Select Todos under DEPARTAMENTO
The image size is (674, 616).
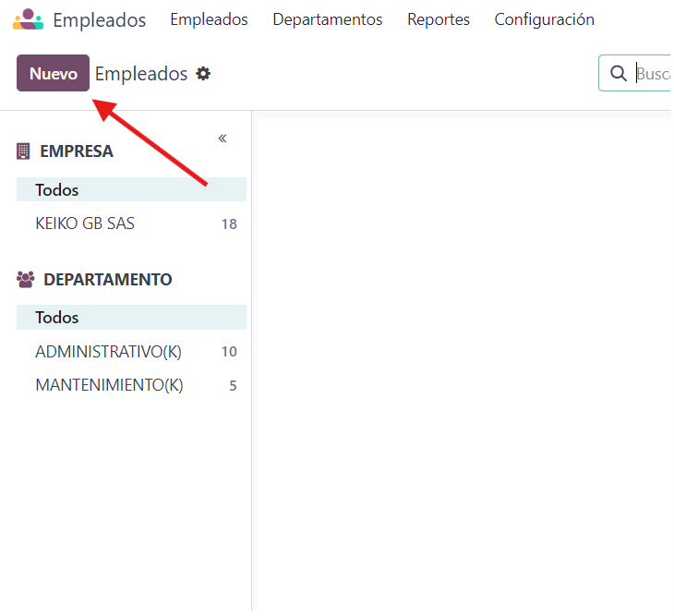[x=57, y=318]
